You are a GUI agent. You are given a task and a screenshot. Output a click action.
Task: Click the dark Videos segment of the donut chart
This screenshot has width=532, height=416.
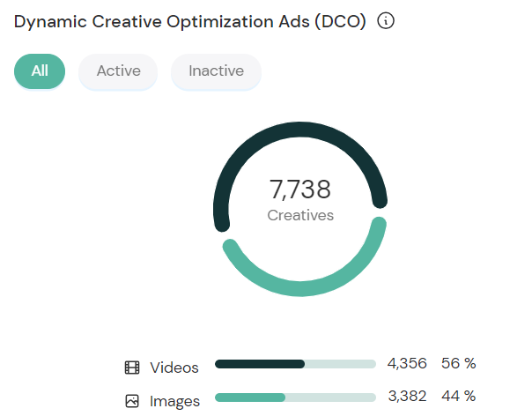pyautogui.click(x=299, y=130)
